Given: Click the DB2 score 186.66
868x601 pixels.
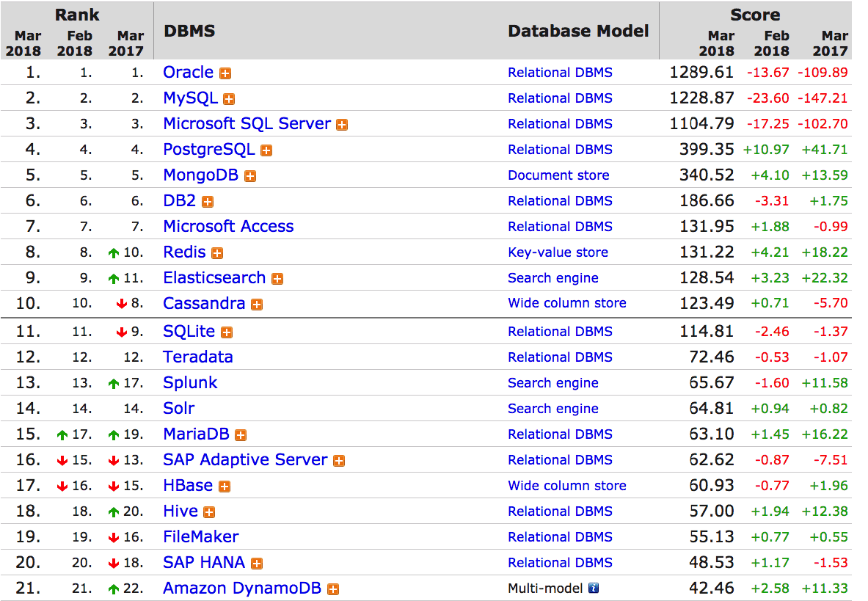Looking at the screenshot, I should click(x=707, y=201).
